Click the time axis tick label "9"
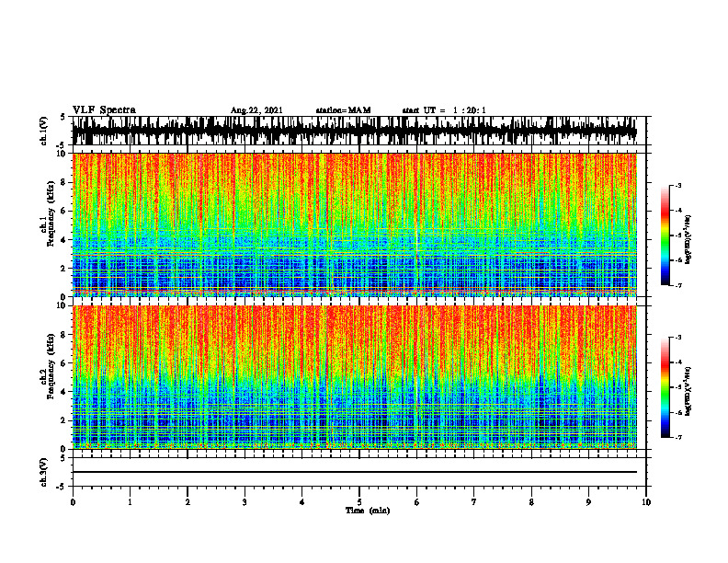728x563 pixels. [588, 502]
